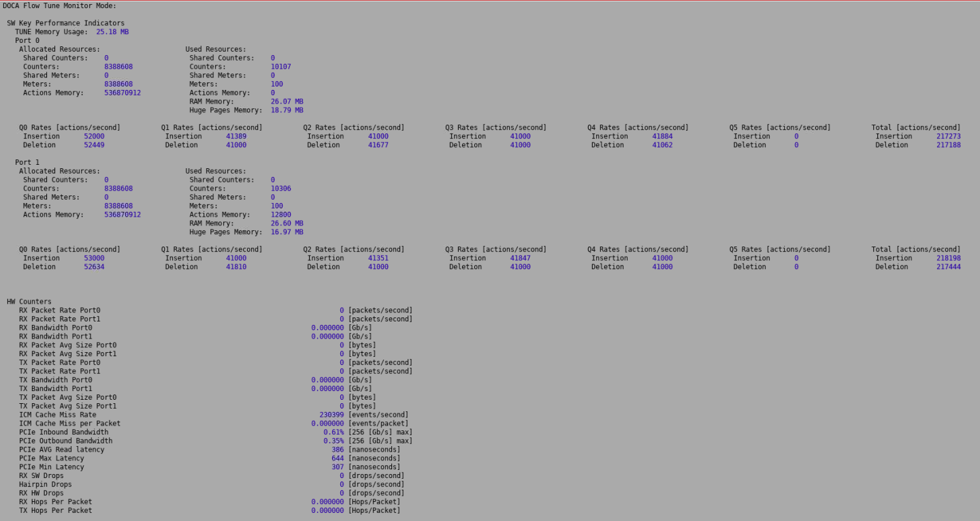
Task: Click Port 0 RAM Memory value 26.07 MB
Action: click(287, 101)
